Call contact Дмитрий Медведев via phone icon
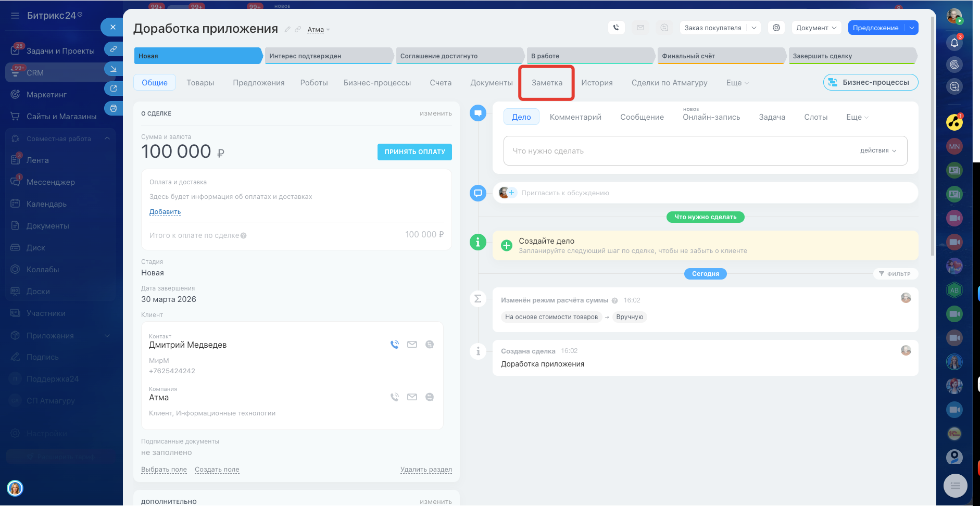This screenshot has height=506, width=980. point(395,344)
